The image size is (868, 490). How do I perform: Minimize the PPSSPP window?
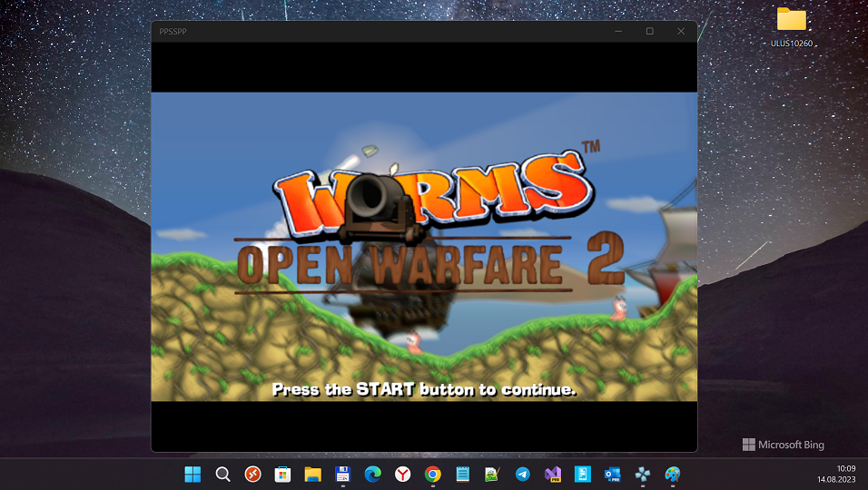tap(618, 32)
